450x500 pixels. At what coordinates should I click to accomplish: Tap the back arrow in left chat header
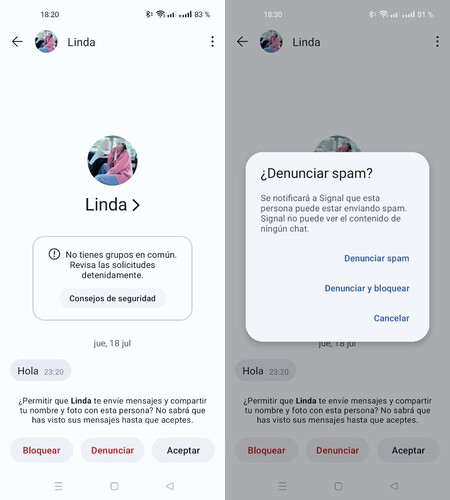point(17,42)
